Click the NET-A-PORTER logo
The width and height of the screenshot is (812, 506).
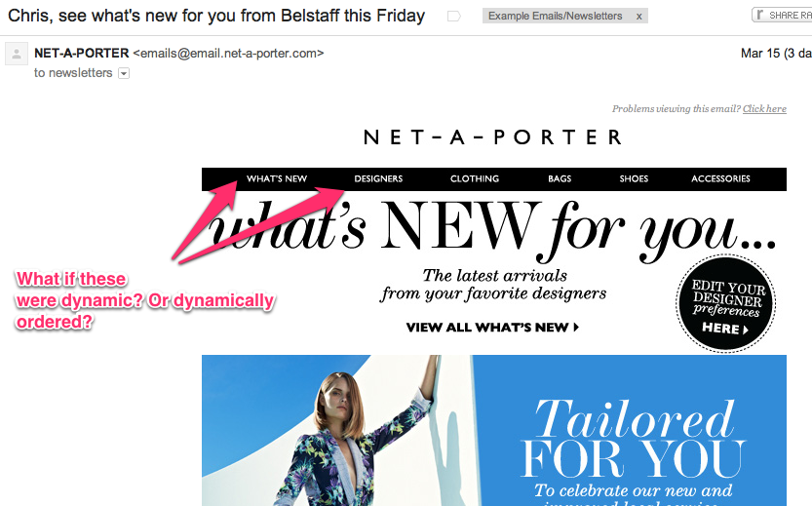tap(492, 137)
